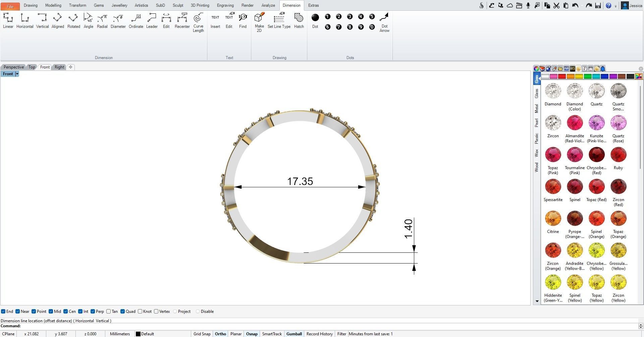Pick the Diameter dimension tool

point(118,21)
